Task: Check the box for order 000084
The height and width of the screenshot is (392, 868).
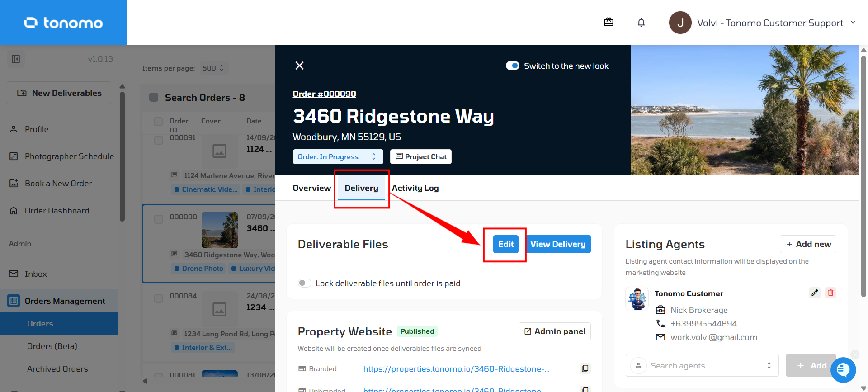Action: [159, 298]
